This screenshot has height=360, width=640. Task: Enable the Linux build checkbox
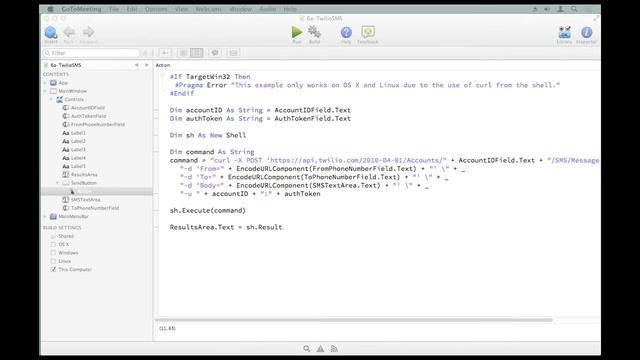(53, 261)
